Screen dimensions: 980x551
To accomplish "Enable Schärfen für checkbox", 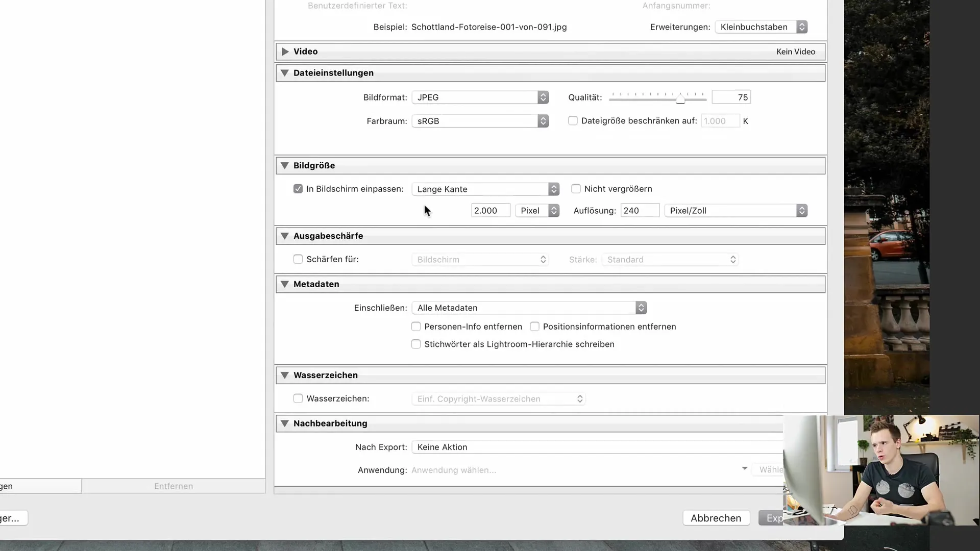I will tap(298, 259).
